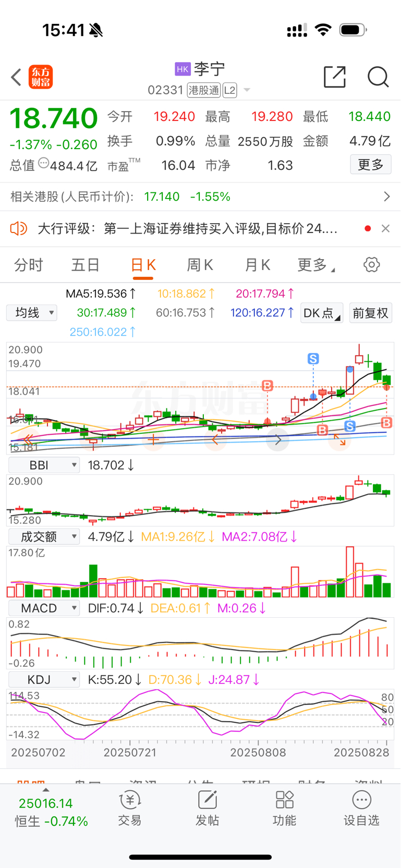This screenshot has width=401, height=868.
Task: Switch to the 月K tab
Action: 258,265
